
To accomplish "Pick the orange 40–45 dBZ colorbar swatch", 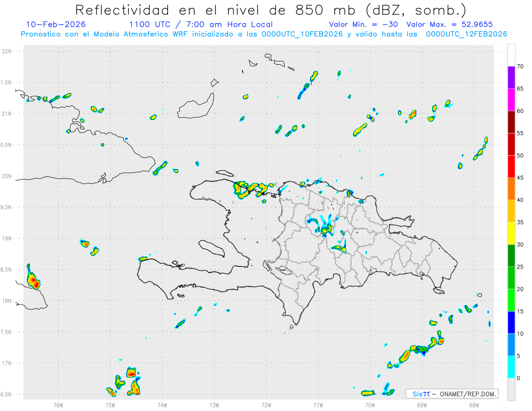I will tap(511, 189).
